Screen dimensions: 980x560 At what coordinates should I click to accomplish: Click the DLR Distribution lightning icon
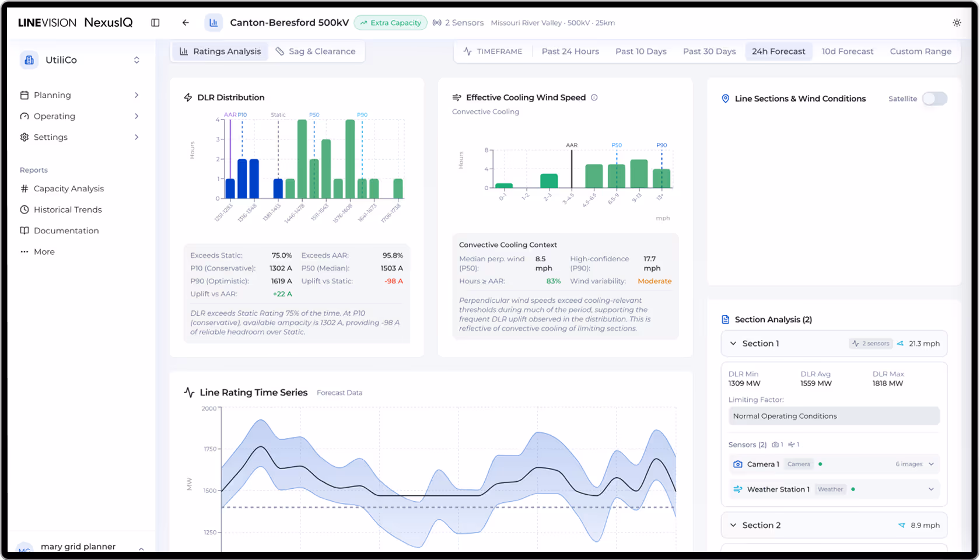[x=188, y=97]
